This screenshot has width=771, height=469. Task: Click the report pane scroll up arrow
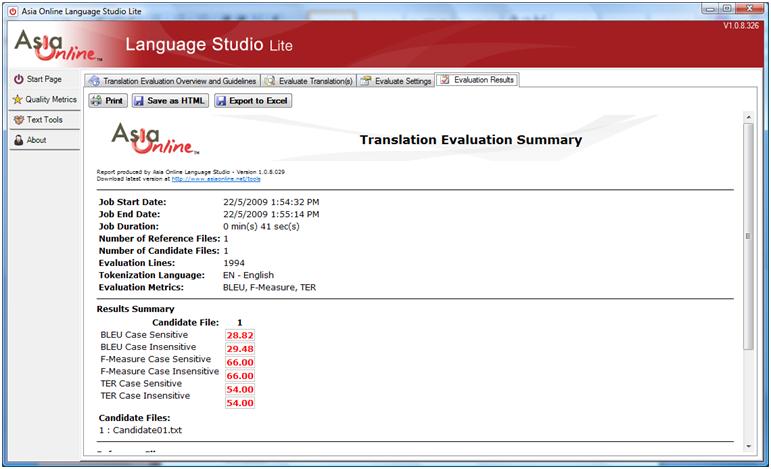(x=748, y=117)
